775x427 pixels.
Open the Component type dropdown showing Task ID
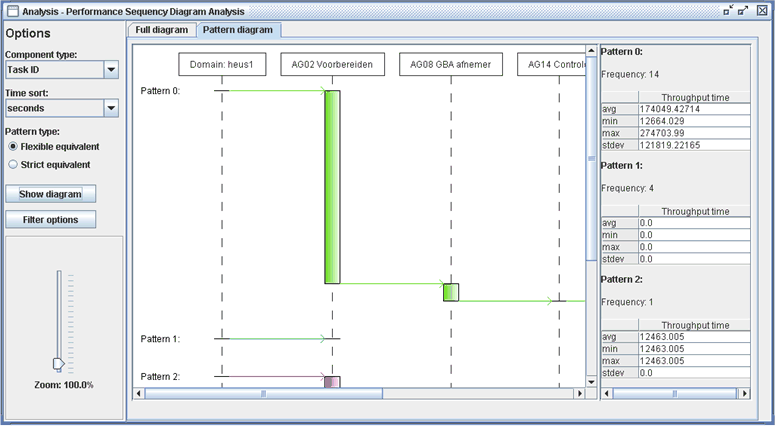(111, 70)
